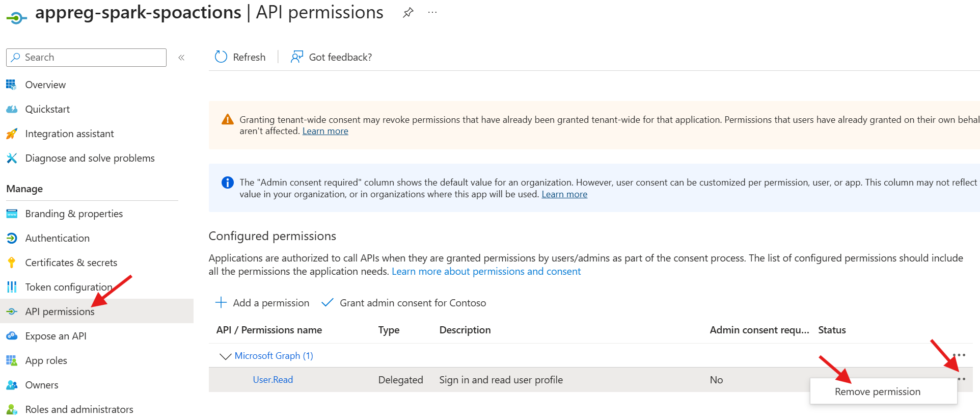Collapse the Microsoft Graph permissions group
The image size is (980, 418).
pos(225,356)
